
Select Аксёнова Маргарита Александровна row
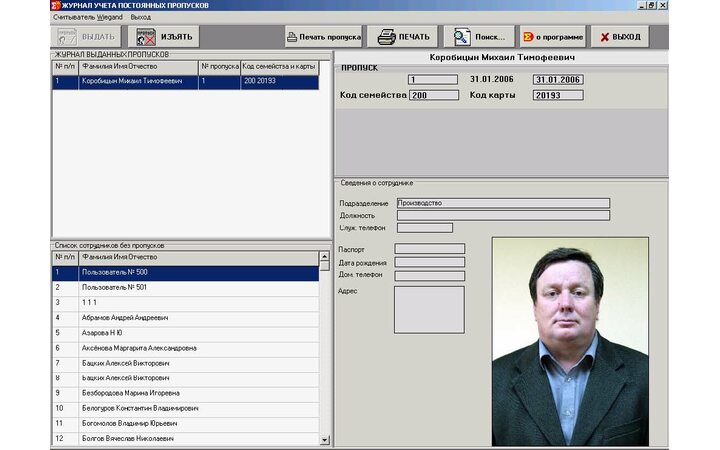click(x=185, y=349)
